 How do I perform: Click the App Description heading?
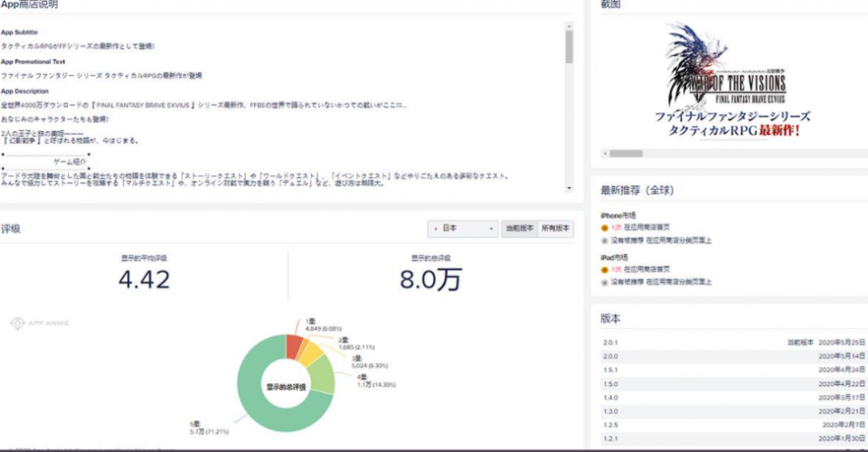point(25,90)
